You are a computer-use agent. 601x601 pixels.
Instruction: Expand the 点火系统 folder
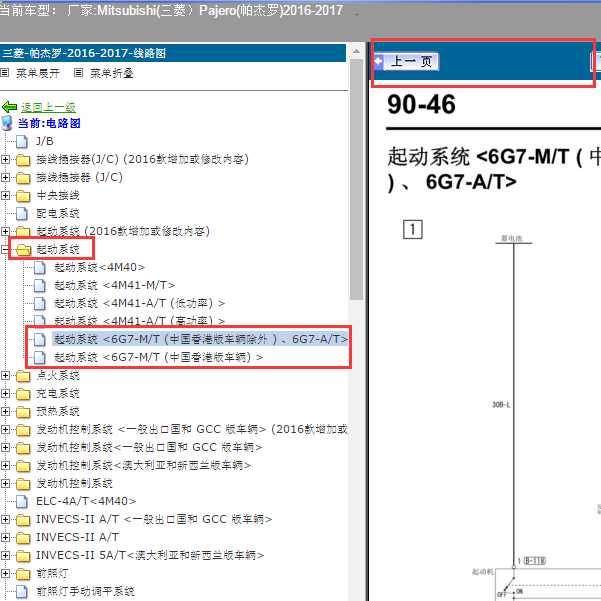(5, 375)
